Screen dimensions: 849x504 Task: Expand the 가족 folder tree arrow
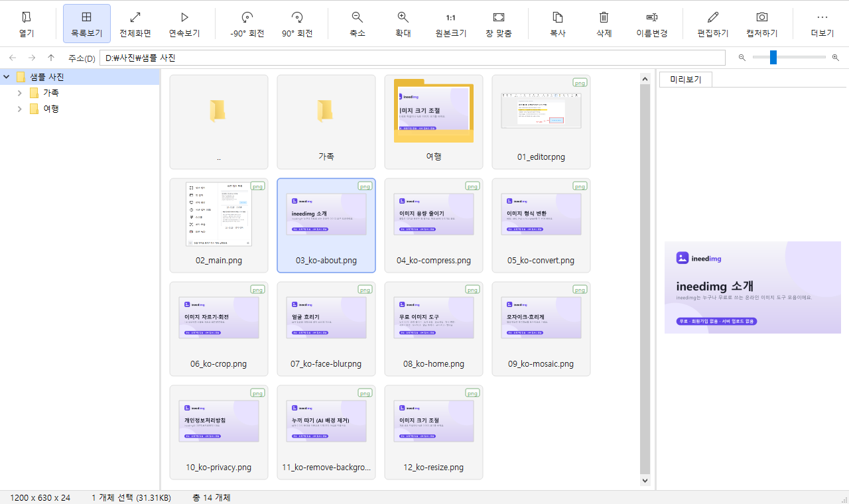20,93
